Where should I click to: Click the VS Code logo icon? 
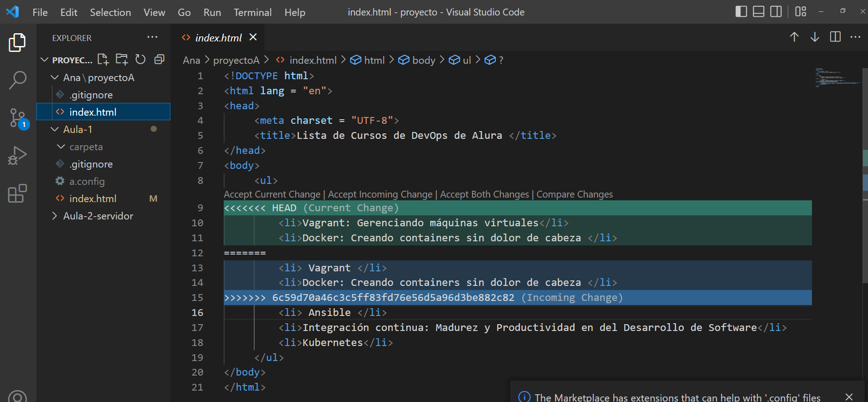(x=12, y=12)
